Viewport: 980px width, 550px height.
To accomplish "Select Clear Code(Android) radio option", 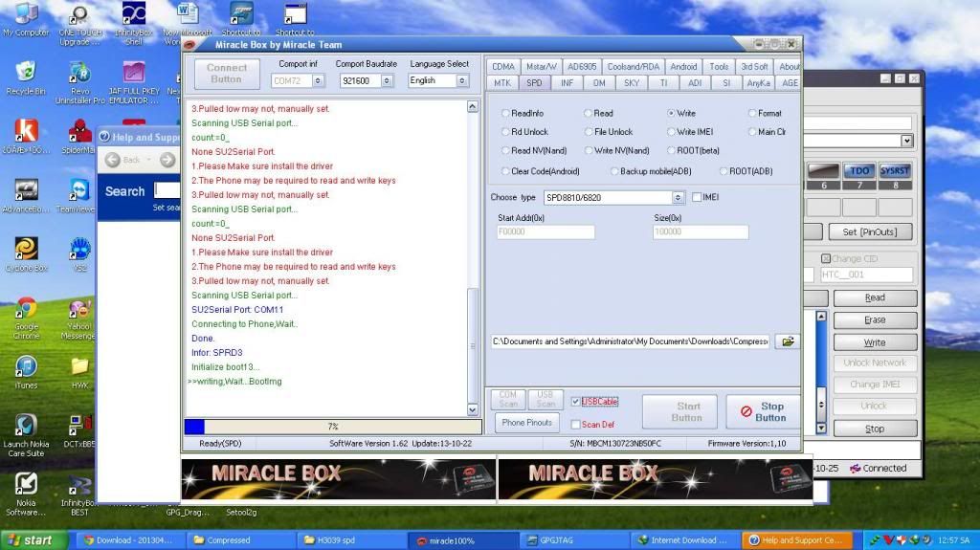I will tap(505, 171).
